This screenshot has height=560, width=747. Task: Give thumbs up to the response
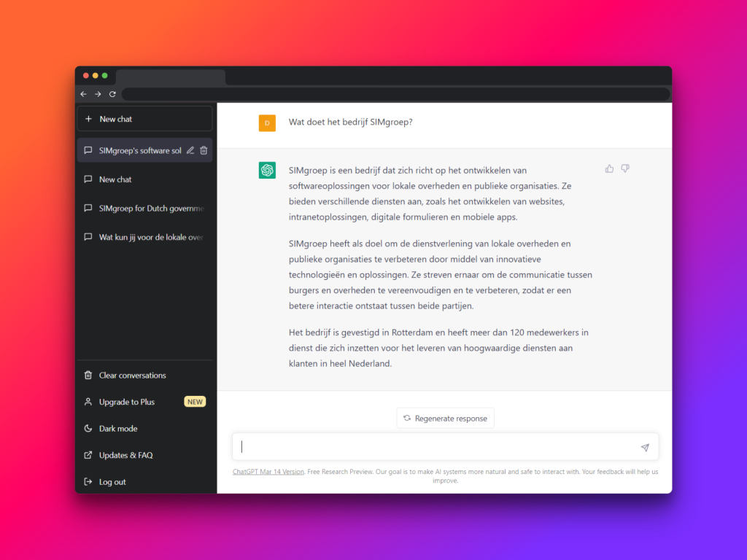pyautogui.click(x=609, y=168)
